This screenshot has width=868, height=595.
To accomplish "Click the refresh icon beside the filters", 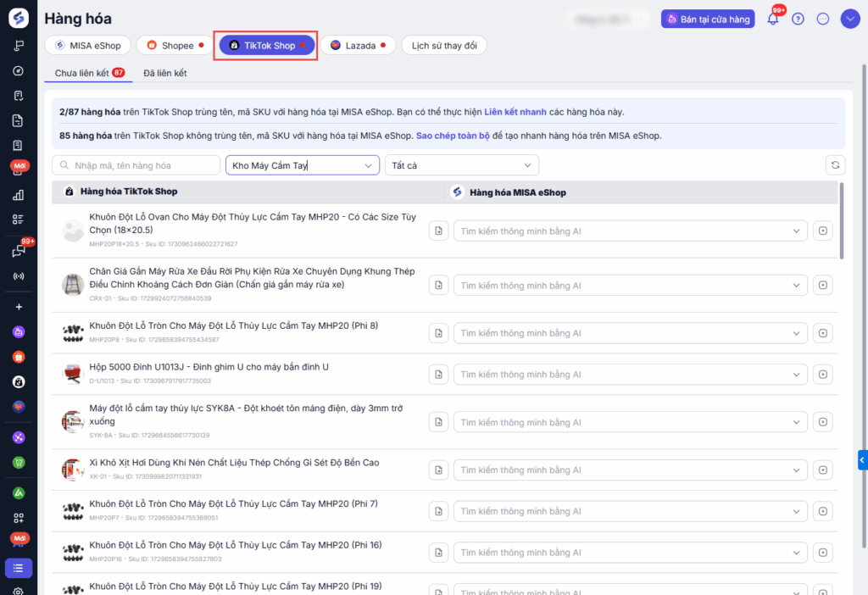I will 835,165.
